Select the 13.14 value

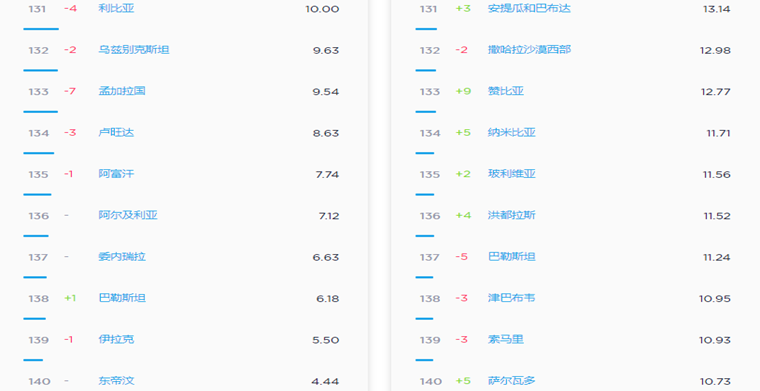(x=716, y=9)
